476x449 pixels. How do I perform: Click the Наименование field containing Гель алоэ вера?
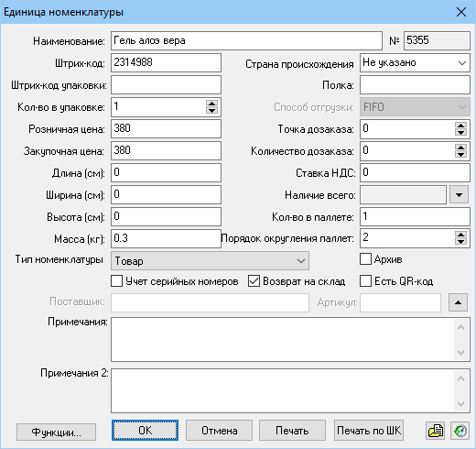[246, 40]
